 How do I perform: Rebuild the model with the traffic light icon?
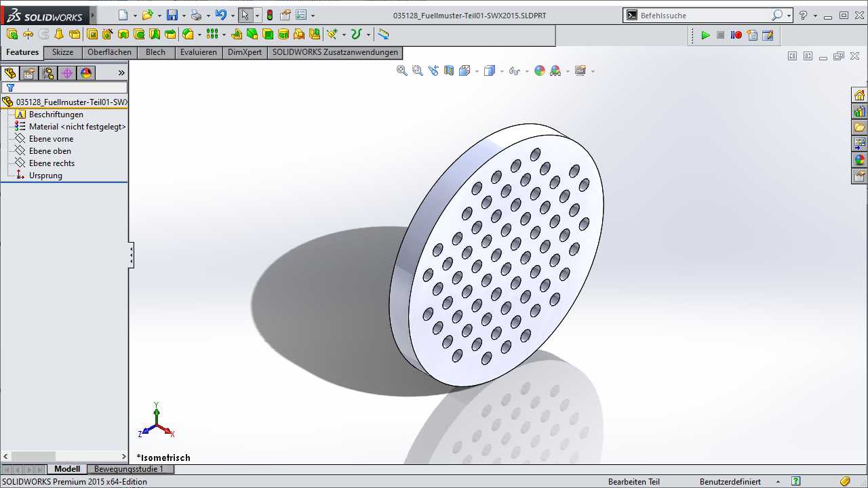[270, 15]
